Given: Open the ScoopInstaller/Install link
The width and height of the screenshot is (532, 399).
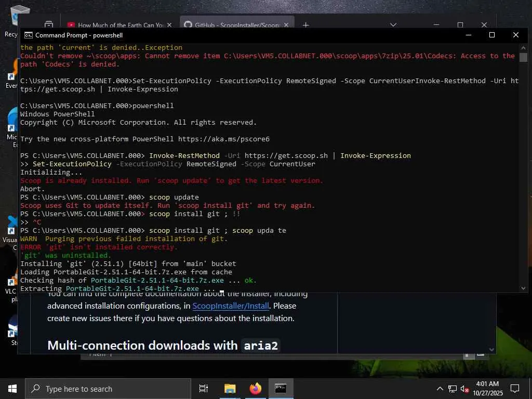Looking at the screenshot, I should point(231,305).
